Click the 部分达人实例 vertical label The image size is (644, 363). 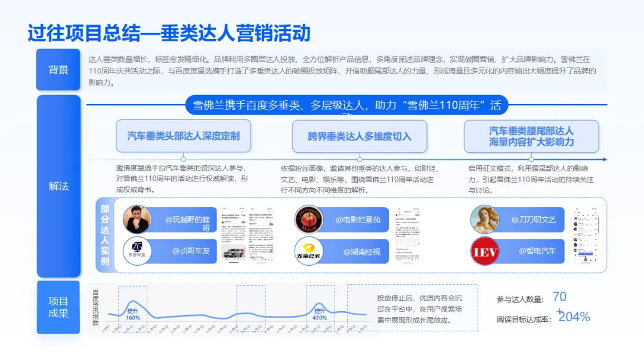[x=105, y=235]
